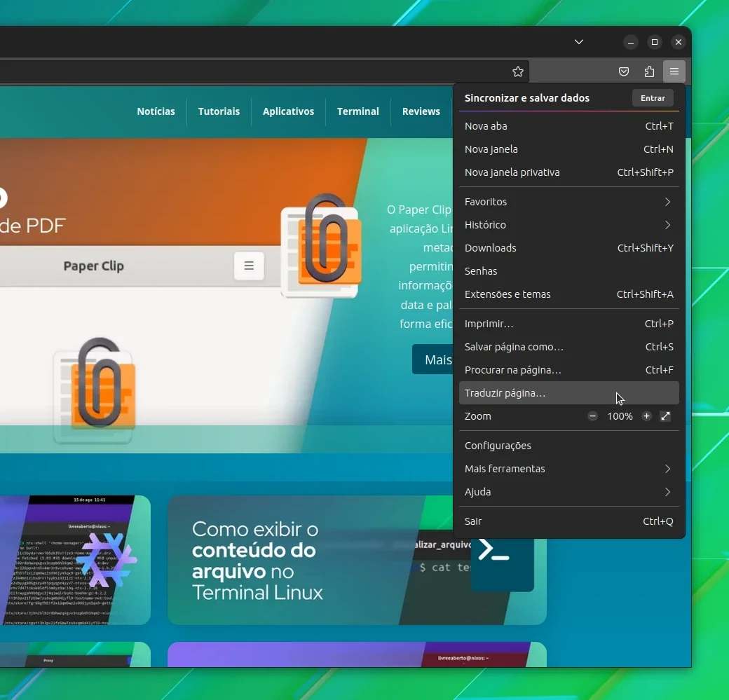729x700 pixels.
Task: Go to Terminal in site navigation
Action: pyautogui.click(x=358, y=111)
